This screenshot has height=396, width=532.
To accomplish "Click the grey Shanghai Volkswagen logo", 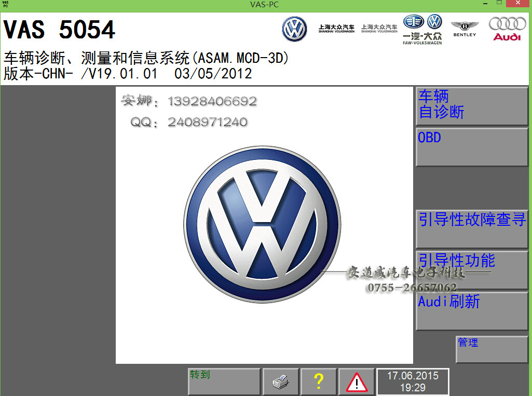I will [379, 29].
